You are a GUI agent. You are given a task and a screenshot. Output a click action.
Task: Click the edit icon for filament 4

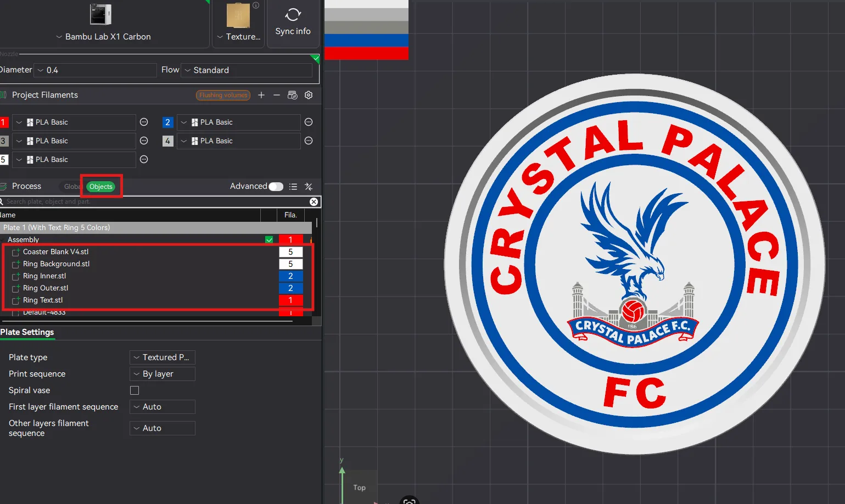(309, 141)
